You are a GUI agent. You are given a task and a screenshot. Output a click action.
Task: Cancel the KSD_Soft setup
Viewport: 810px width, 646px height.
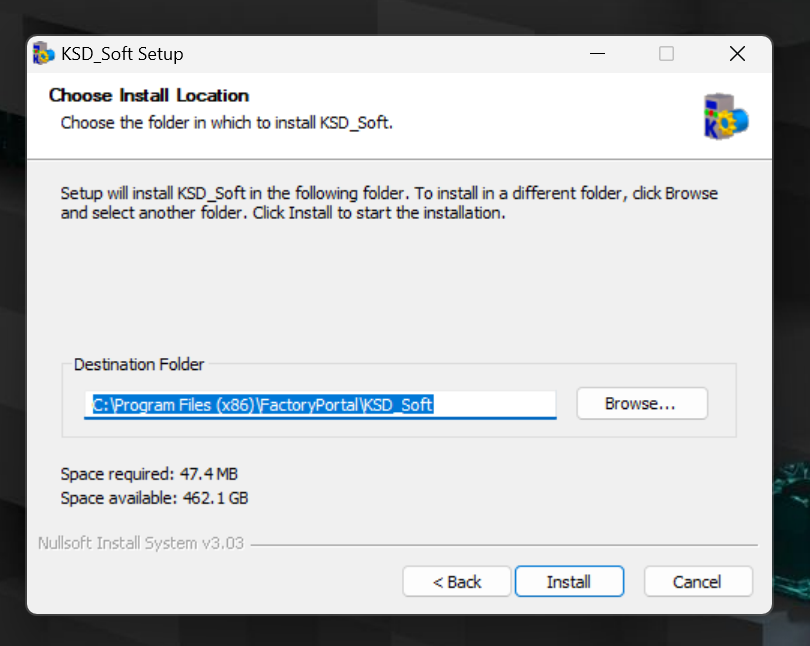click(x=698, y=581)
